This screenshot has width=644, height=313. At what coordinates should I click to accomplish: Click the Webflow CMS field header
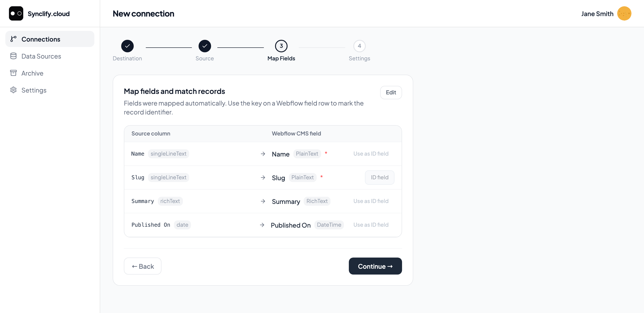(x=296, y=134)
